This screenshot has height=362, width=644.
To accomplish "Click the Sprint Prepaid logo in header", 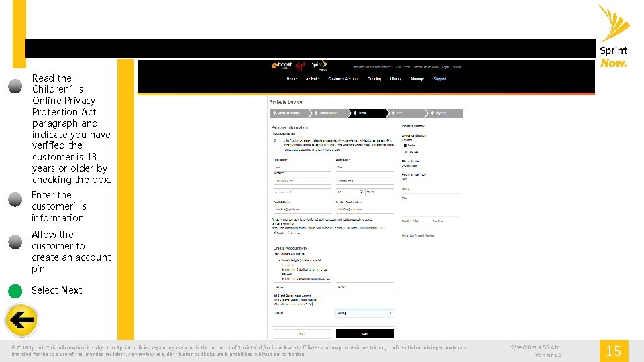I will [x=319, y=66].
